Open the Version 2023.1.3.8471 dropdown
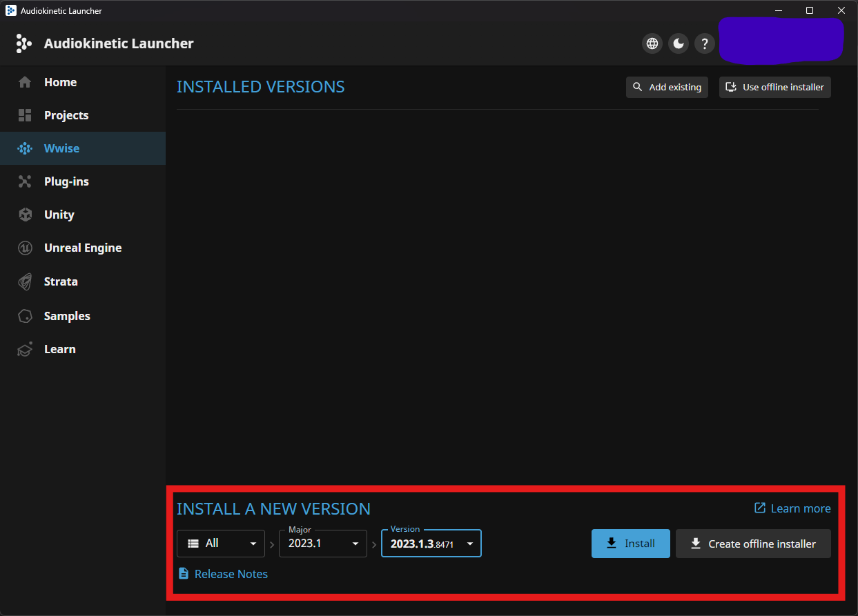858x616 pixels. tap(431, 544)
